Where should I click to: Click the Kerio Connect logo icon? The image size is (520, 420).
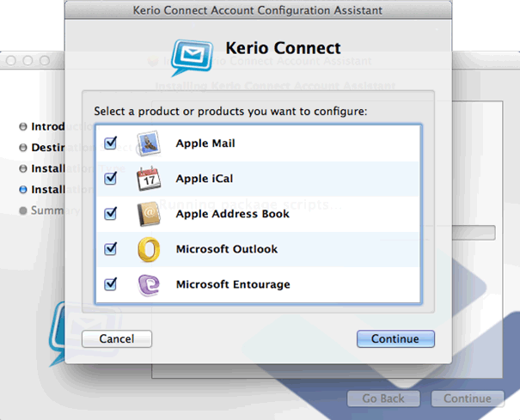pos(192,58)
